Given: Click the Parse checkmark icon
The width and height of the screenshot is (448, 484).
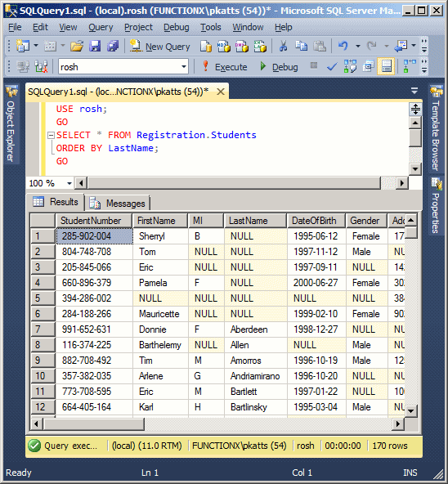Looking at the screenshot, I should 332,66.
